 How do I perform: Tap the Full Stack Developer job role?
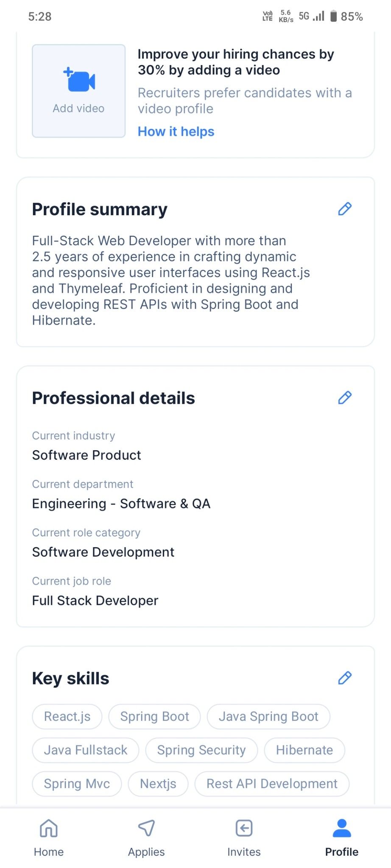click(x=95, y=601)
